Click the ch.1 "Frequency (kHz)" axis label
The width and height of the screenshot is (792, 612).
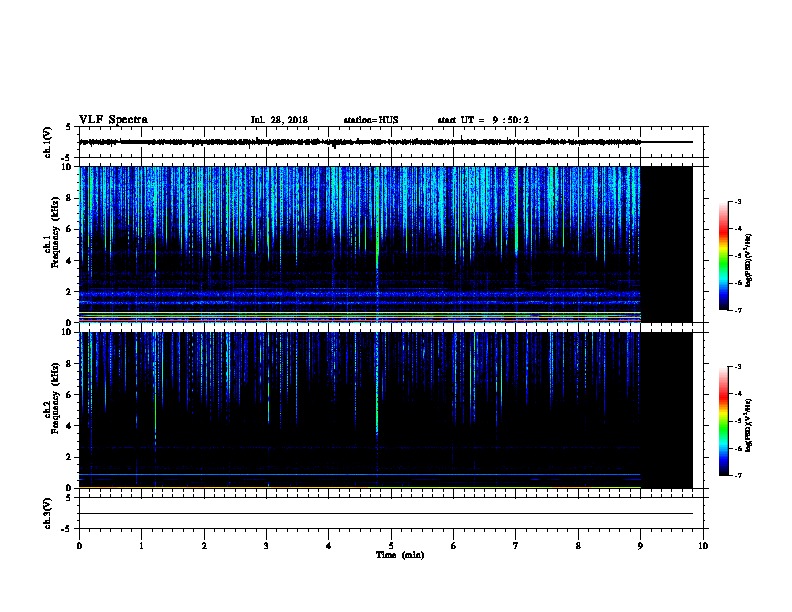click(55, 232)
